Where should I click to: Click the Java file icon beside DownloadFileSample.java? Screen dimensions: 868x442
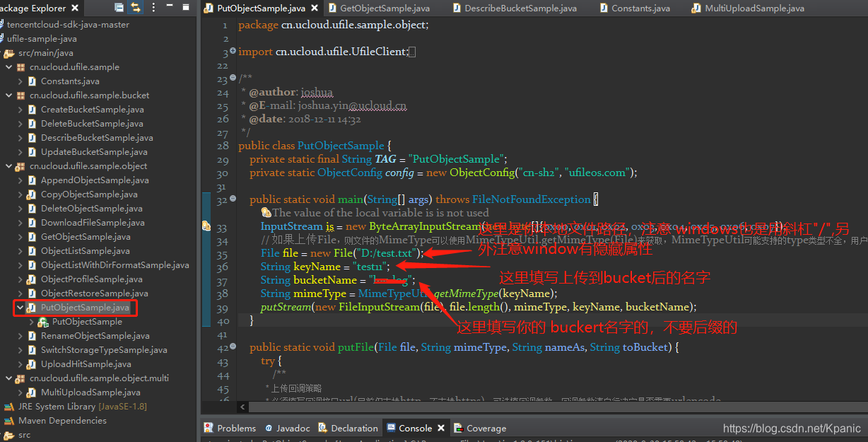point(32,223)
